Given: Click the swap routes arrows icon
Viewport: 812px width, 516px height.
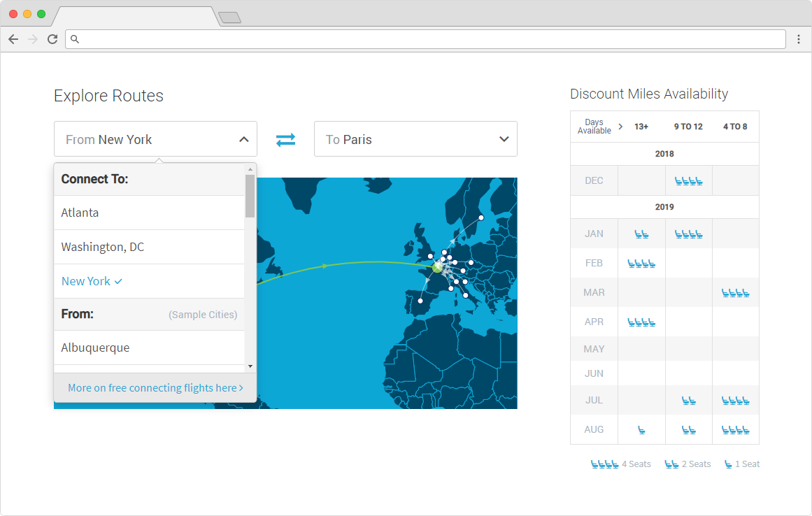Looking at the screenshot, I should (x=285, y=139).
